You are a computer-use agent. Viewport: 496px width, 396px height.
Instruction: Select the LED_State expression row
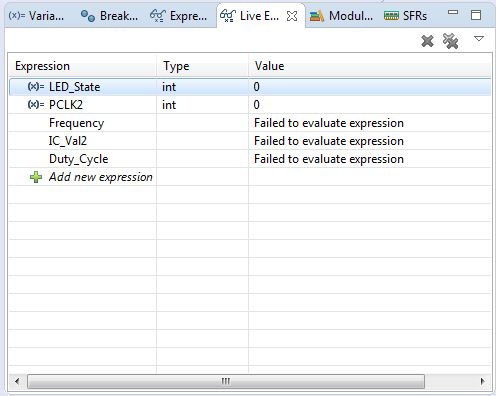click(x=250, y=87)
